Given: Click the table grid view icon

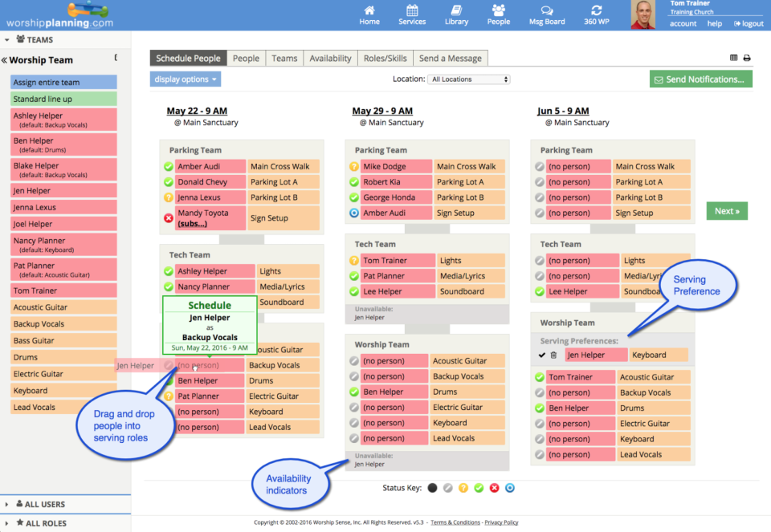Looking at the screenshot, I should click(x=733, y=58).
